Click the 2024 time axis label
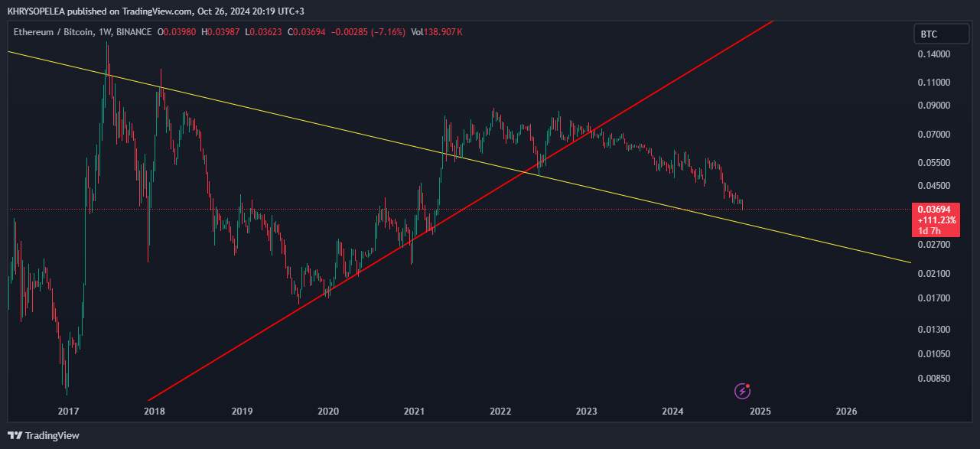 coord(673,412)
